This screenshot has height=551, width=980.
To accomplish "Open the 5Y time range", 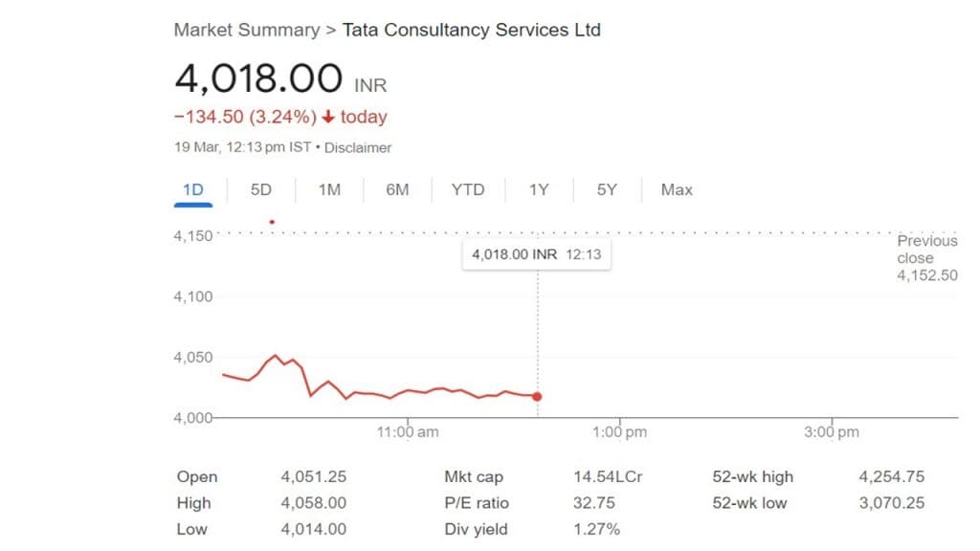I will 607,189.
